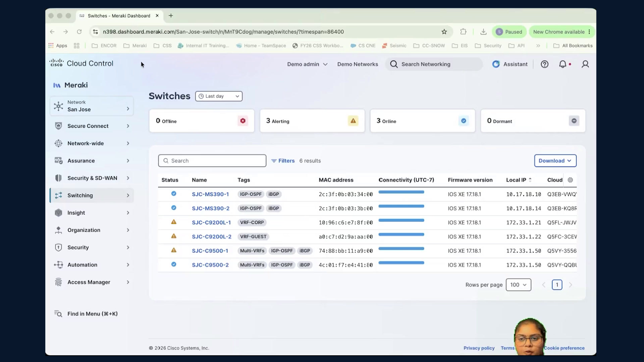Open the notifications bell icon
The image size is (644, 362).
(562, 64)
